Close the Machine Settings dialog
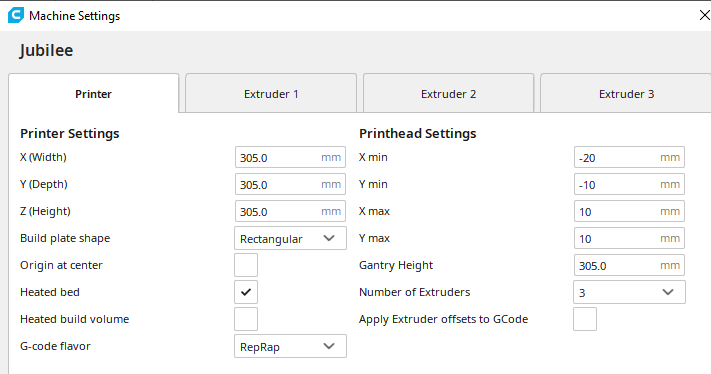711x374 pixels. (x=704, y=15)
